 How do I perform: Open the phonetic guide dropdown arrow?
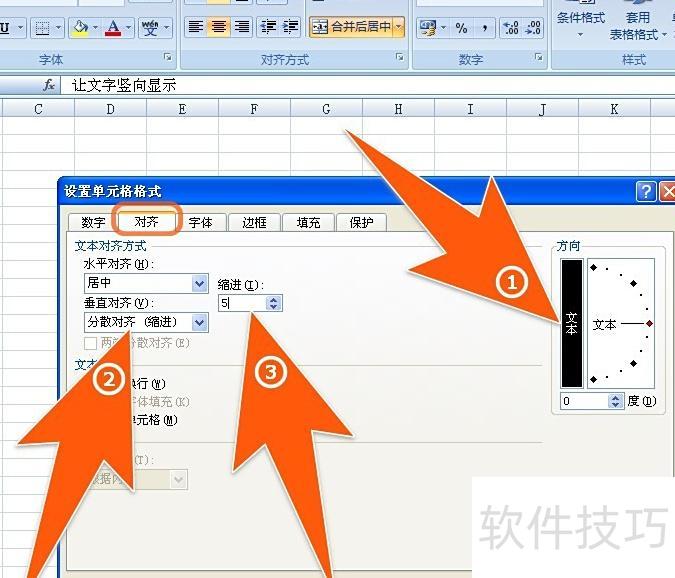167,28
